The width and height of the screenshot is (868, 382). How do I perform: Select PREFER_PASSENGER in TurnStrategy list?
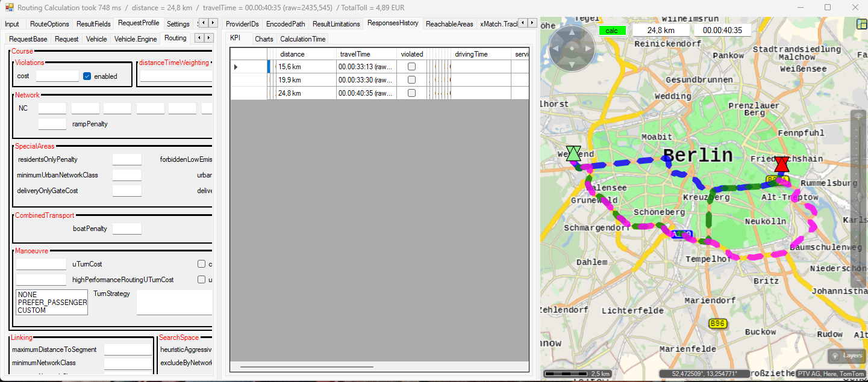[x=52, y=303]
